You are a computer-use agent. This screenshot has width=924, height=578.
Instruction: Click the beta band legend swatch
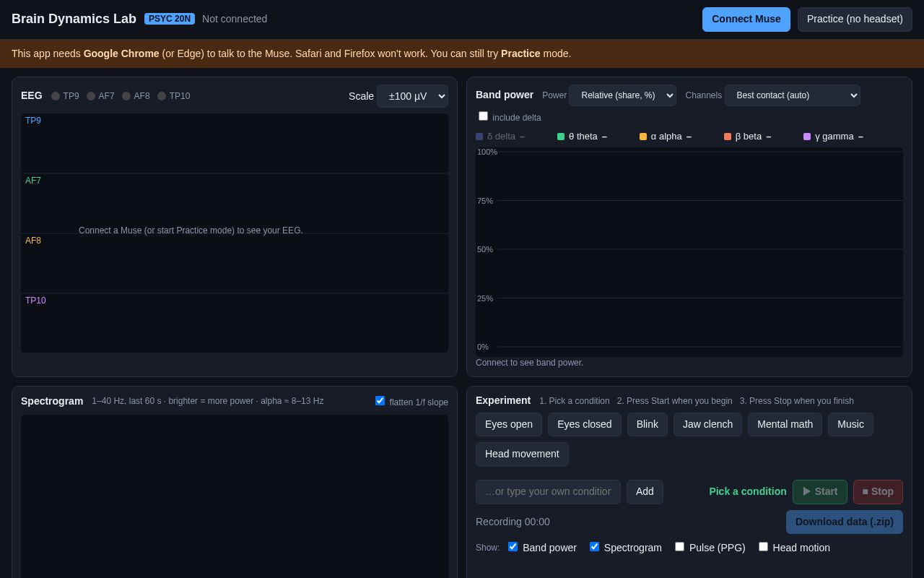click(x=728, y=137)
